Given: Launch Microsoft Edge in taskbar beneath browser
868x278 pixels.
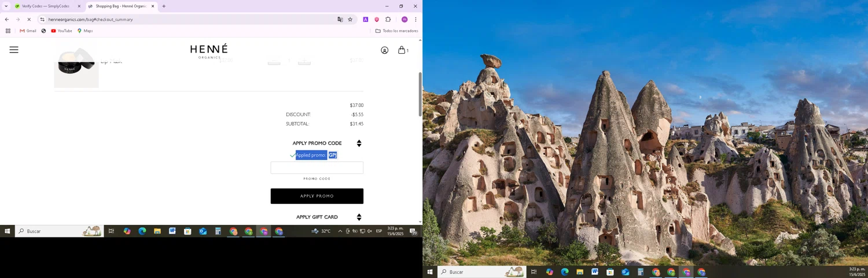Looking at the screenshot, I should 142,231.
